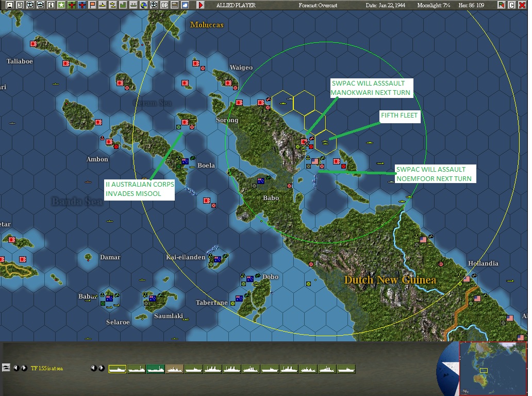Click the info 'i' toolbar icon

[x=51, y=5]
